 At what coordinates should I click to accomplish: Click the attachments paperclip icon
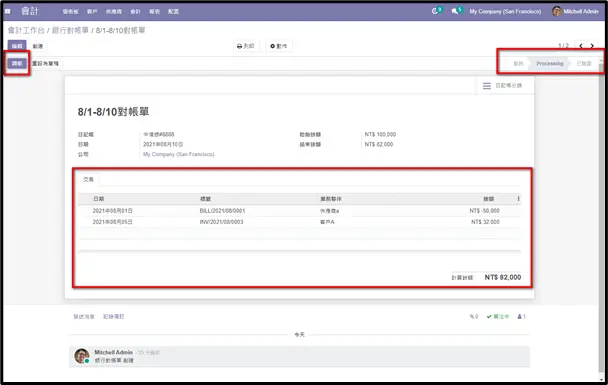coord(473,316)
